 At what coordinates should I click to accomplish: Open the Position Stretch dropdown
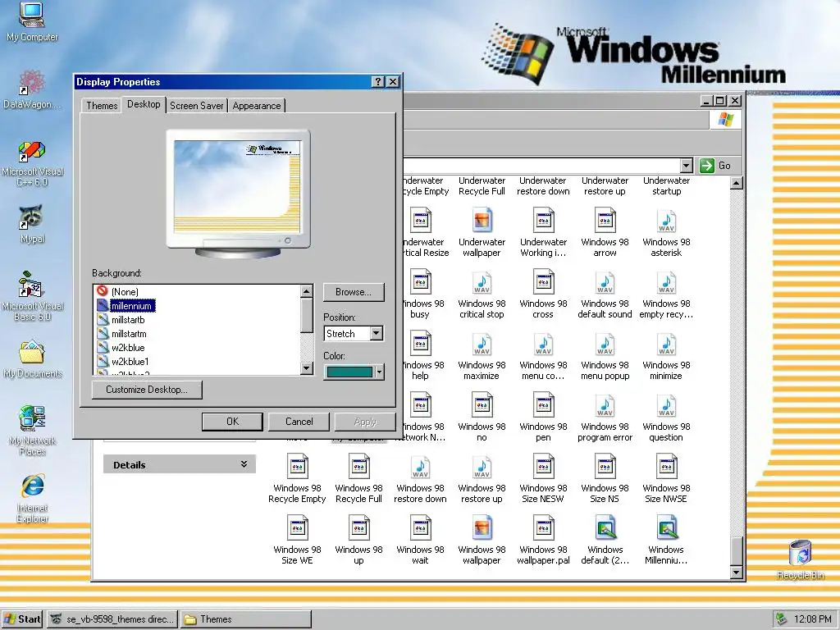pos(377,333)
